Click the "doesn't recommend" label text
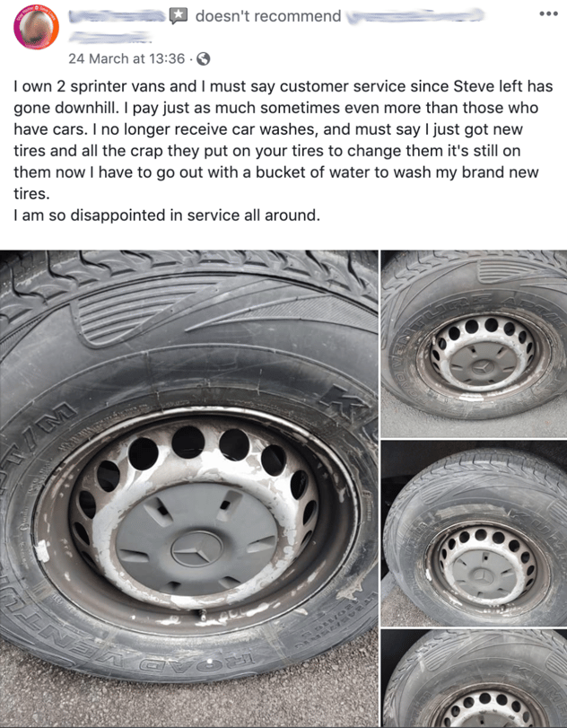567x728 pixels. 268,16
